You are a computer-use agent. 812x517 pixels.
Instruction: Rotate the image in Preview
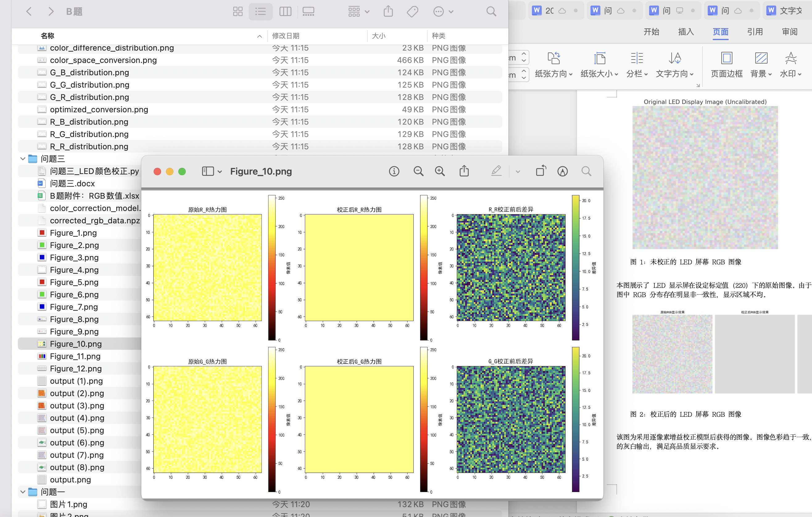pos(541,171)
